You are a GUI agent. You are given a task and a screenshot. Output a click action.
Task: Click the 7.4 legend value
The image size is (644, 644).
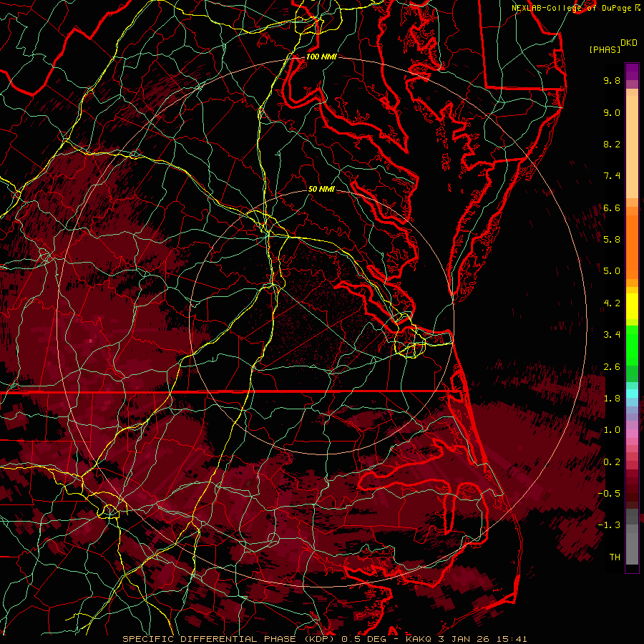point(612,176)
